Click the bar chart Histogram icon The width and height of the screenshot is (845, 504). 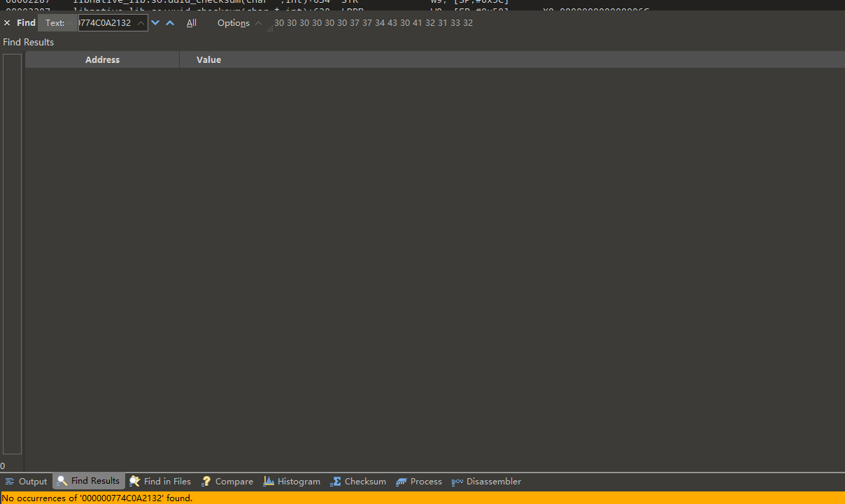click(x=269, y=481)
